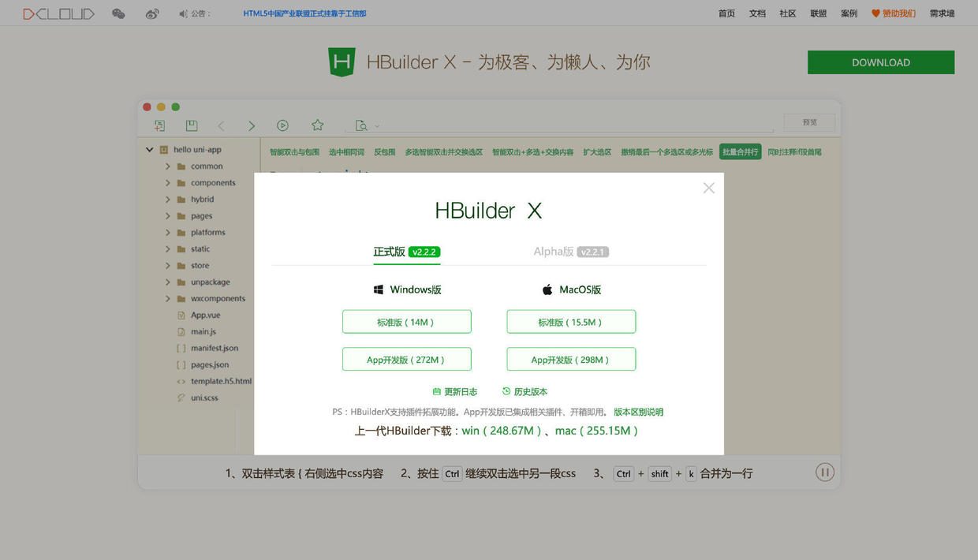Expand the platforms folder
The image size is (978, 560).
coord(168,233)
